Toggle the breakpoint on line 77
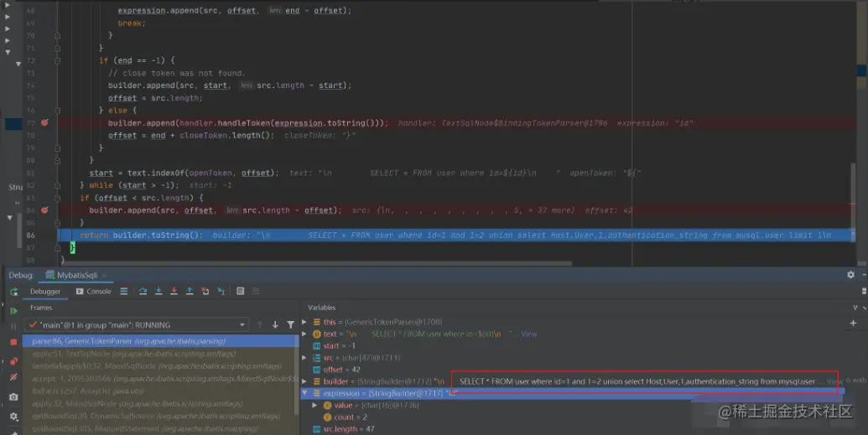Screen dimensions: 868x435 (44, 123)
